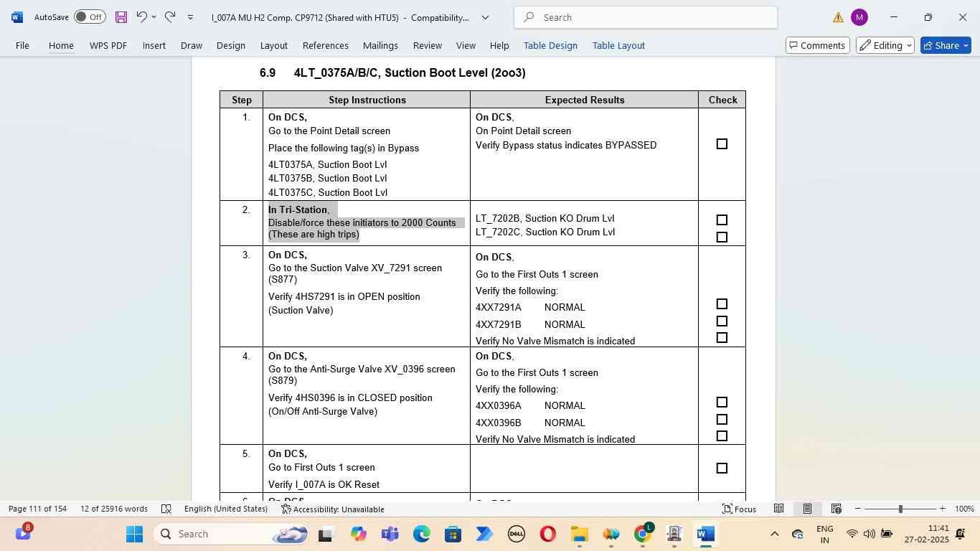Click the zoom slider handle

(900, 509)
